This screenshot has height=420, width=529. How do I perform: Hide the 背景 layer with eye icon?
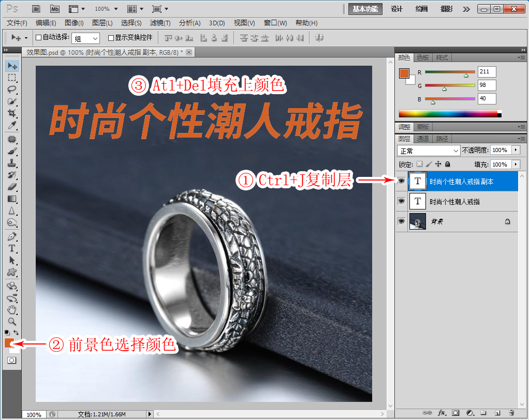coord(401,221)
